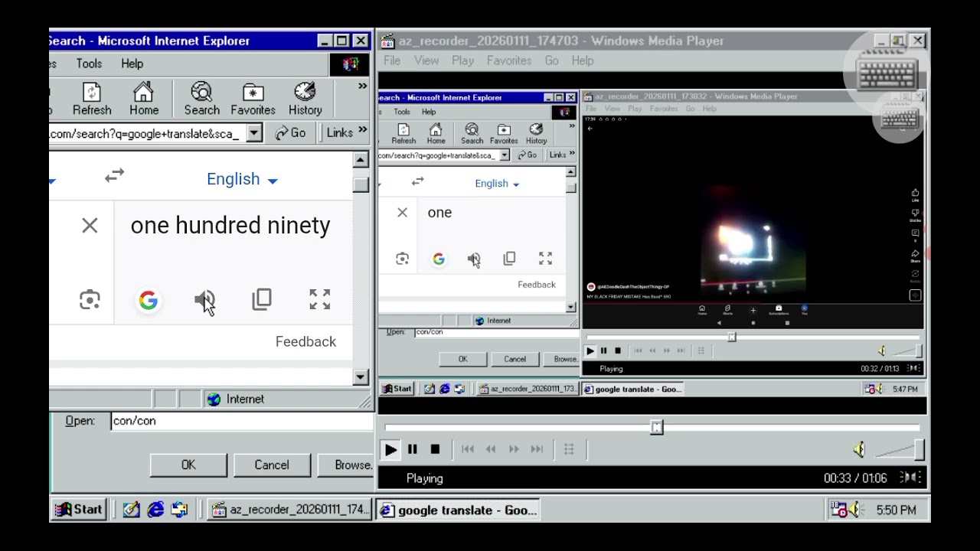The image size is (980, 551).
Task: Click the Outlook Express quick launch icon on the bottom taskbar
Action: 179,510
